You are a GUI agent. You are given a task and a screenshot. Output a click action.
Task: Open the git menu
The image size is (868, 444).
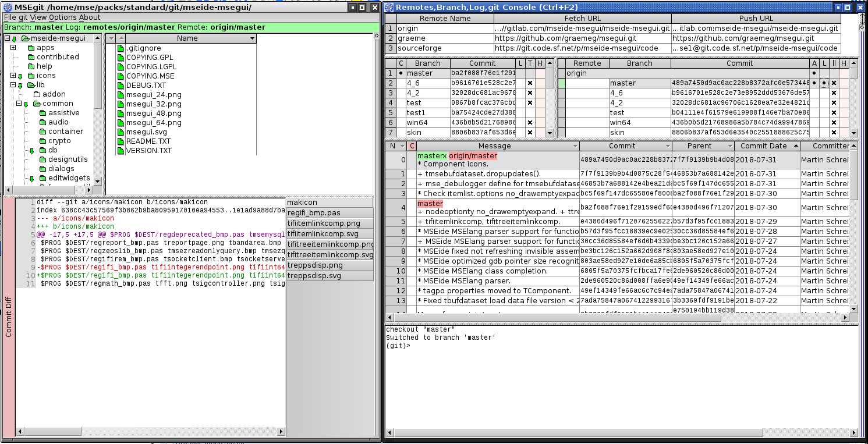click(x=23, y=17)
